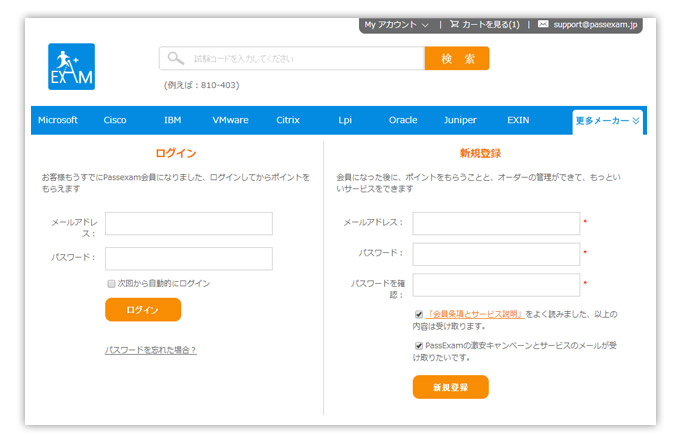Open the Lpi category

point(345,120)
